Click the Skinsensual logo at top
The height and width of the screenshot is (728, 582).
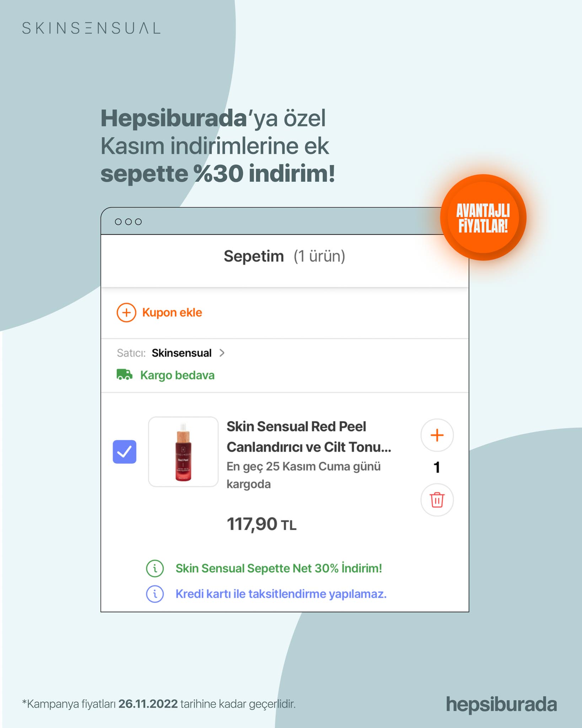[91, 28]
